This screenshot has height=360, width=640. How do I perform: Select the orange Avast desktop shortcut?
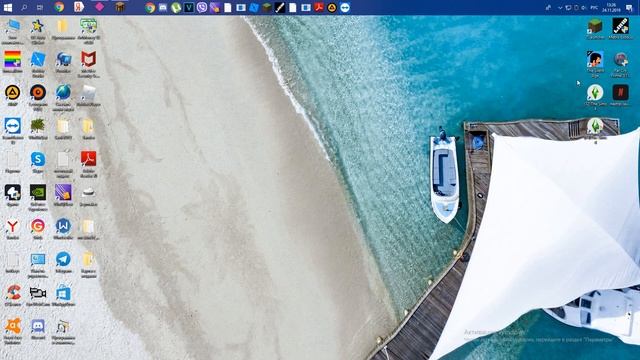13,331
